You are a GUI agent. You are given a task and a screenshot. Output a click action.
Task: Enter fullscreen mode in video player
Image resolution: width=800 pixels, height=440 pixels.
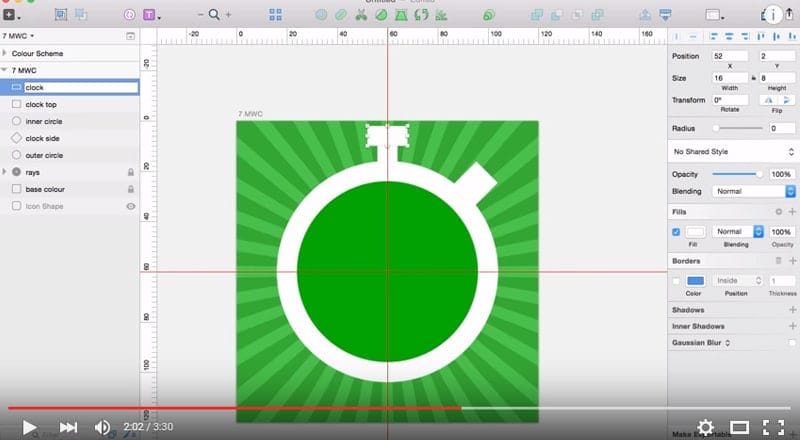[x=773, y=427]
